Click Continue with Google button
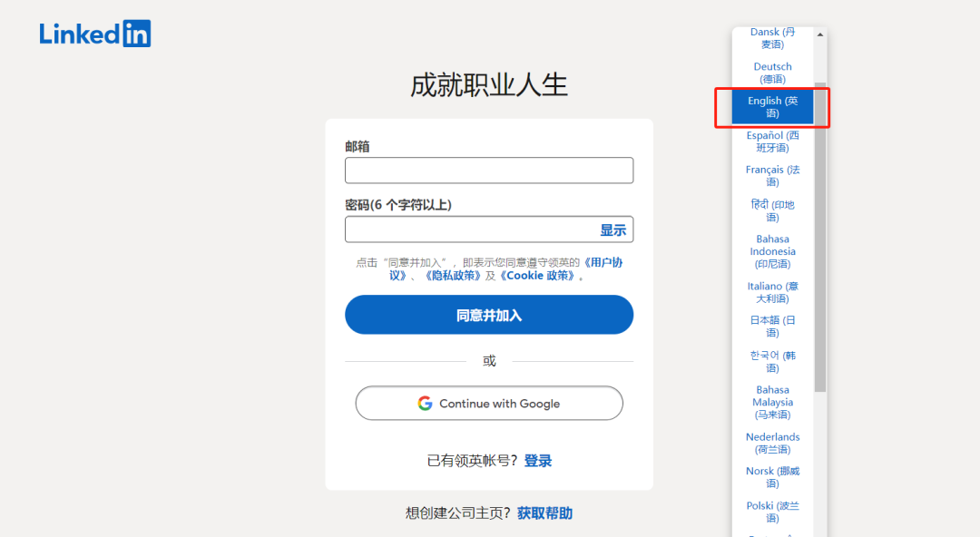 (x=489, y=404)
